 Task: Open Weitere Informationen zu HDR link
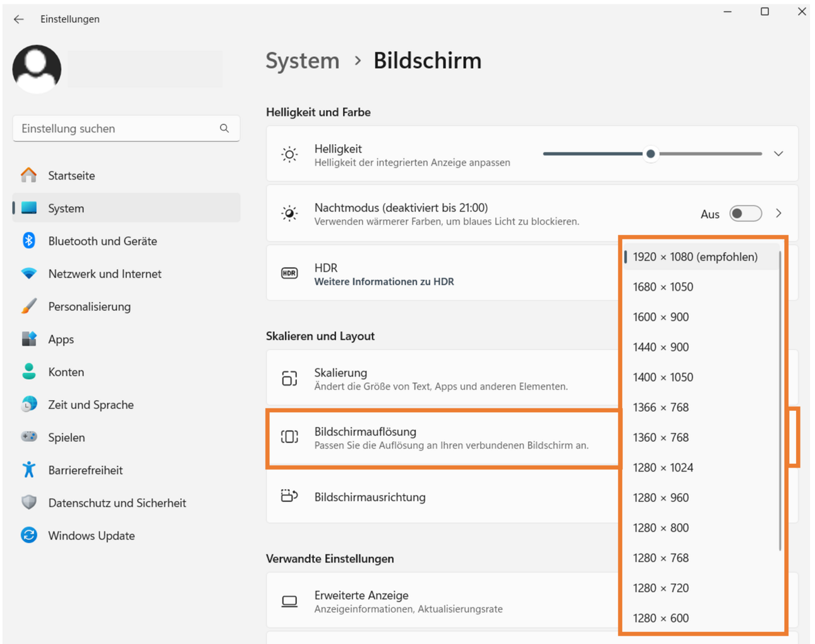coord(384,281)
